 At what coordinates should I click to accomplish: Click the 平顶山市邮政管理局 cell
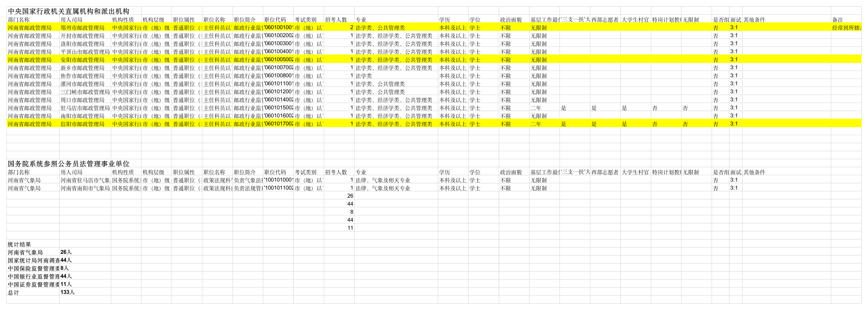pyautogui.click(x=85, y=52)
